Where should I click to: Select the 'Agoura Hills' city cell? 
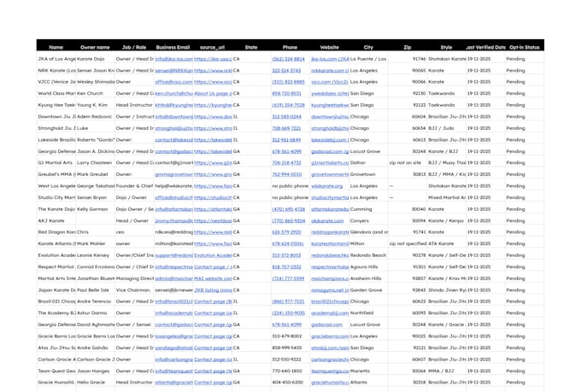369,266
